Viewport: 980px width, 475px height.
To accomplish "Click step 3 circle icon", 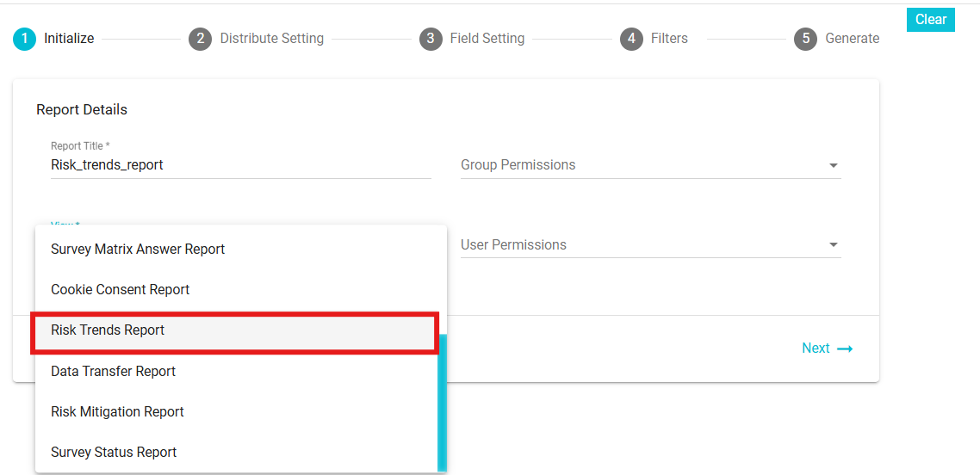I will [431, 39].
